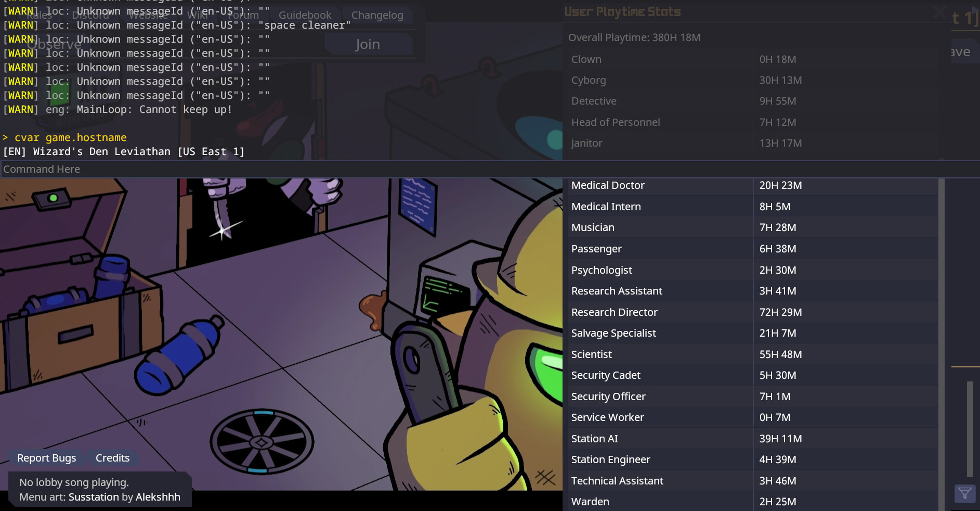Click the filter funnel icon
This screenshot has height=511, width=980.
[x=965, y=493]
